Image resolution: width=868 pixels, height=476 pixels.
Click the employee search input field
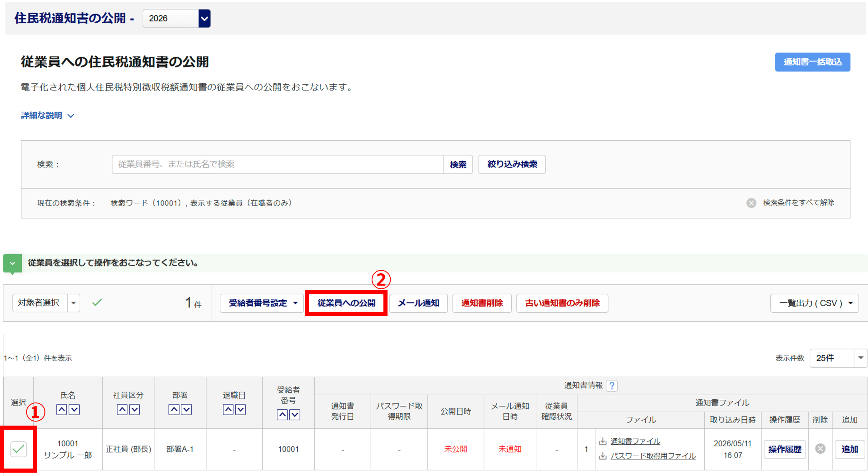point(278,164)
